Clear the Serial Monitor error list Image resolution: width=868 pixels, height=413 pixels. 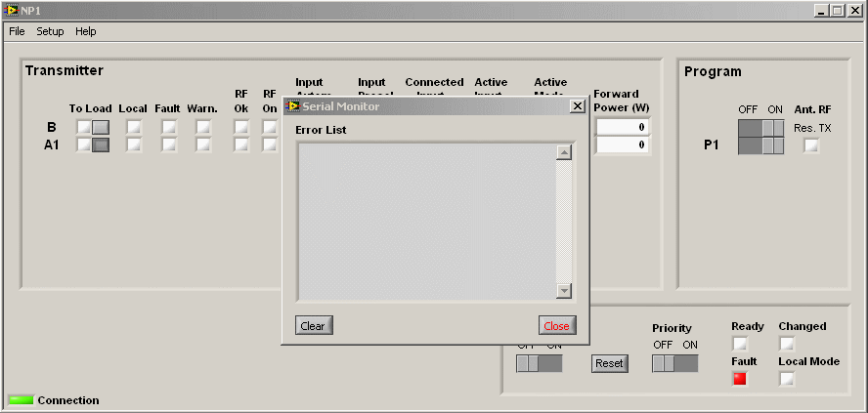point(314,326)
